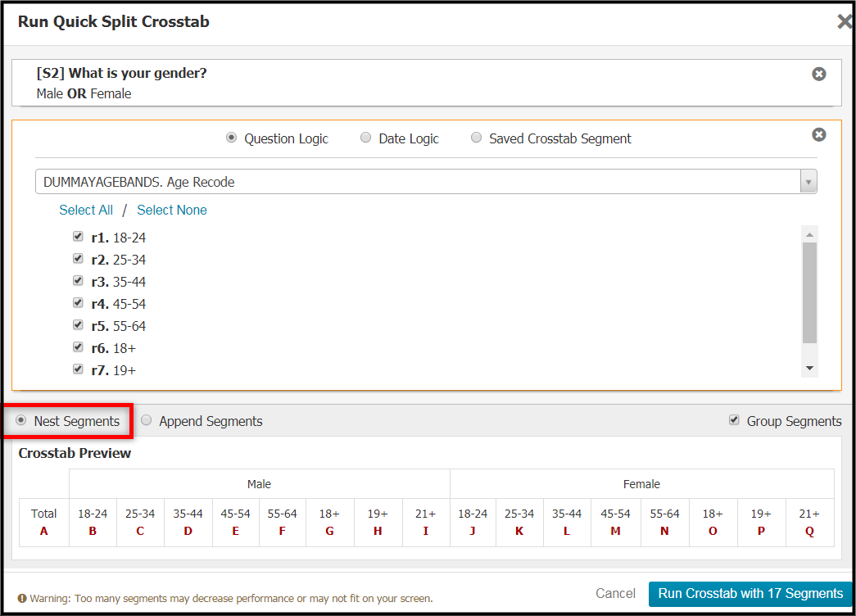Viewport: 856px width, 616px height.
Task: Click the 18+ G preview column
Action: [x=330, y=522]
